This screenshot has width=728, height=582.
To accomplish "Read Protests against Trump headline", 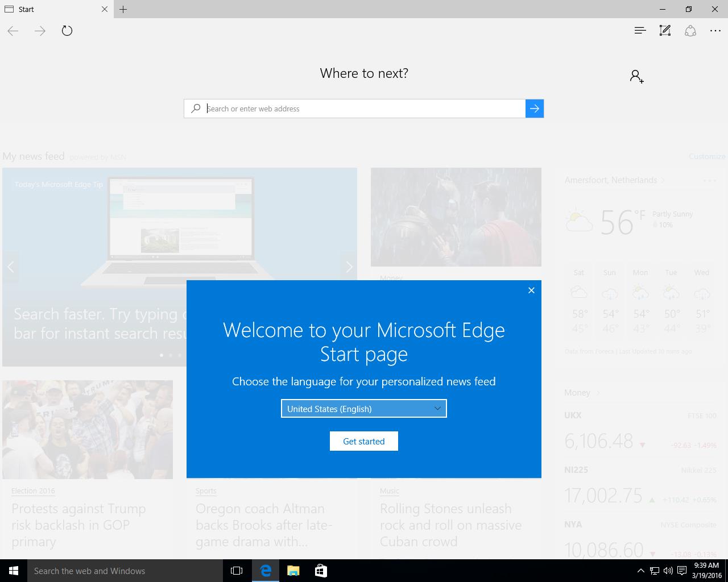I will tap(78, 525).
